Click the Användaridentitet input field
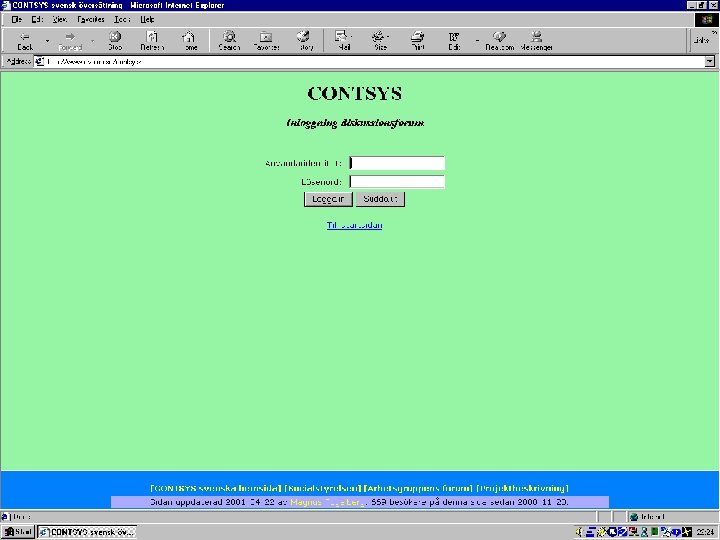Image resolution: width=720 pixels, height=540 pixels. click(397, 163)
